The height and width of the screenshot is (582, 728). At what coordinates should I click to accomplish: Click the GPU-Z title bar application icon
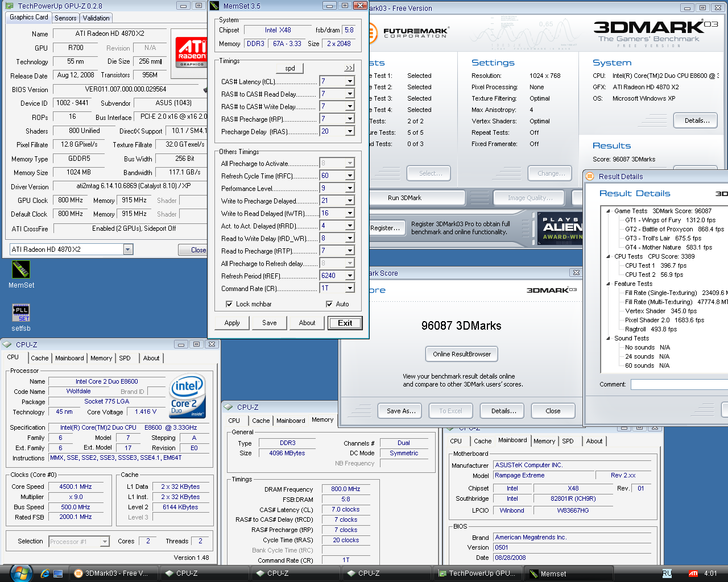(10, 6)
